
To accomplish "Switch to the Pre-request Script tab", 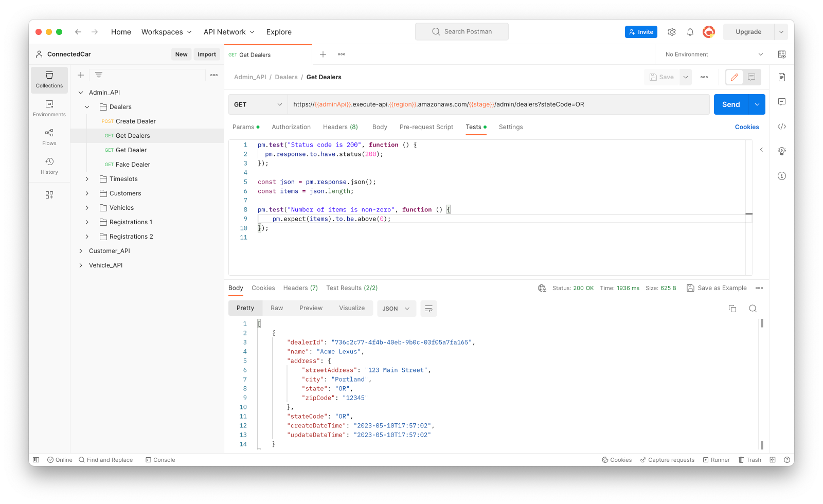I will [x=426, y=127].
